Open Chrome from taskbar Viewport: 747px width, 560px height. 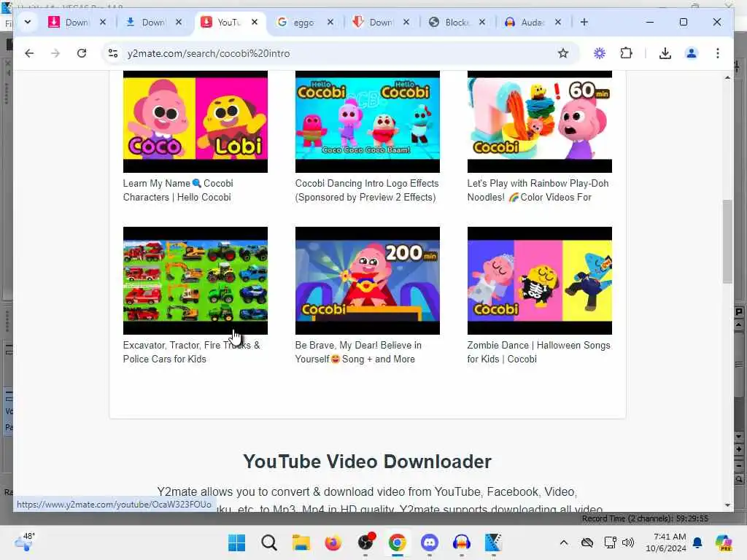click(x=397, y=542)
